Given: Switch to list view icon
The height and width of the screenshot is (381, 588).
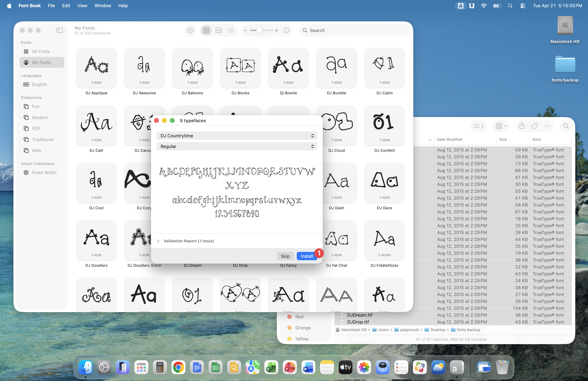Looking at the screenshot, I should [231, 30].
